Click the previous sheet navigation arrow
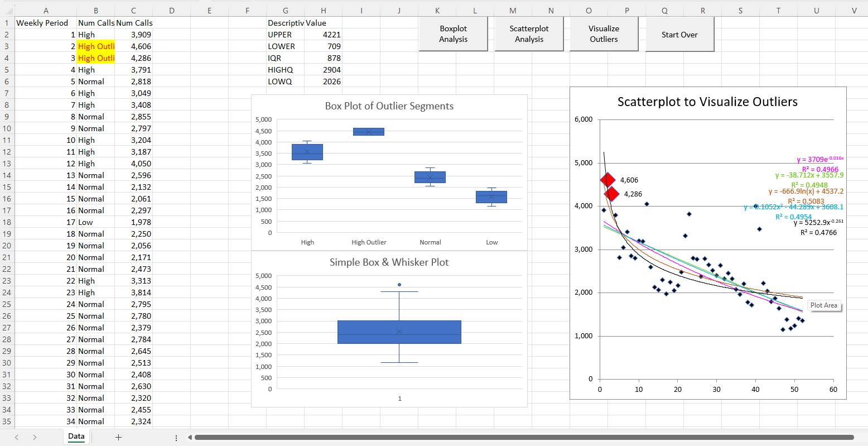Viewport: 868px width, 446px height. click(x=16, y=437)
